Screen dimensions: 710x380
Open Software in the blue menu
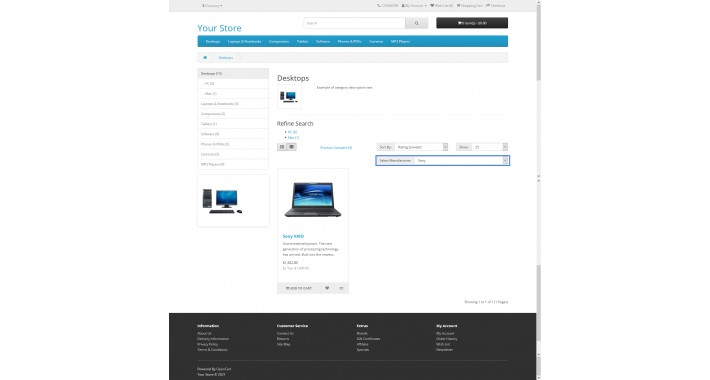[x=323, y=41]
